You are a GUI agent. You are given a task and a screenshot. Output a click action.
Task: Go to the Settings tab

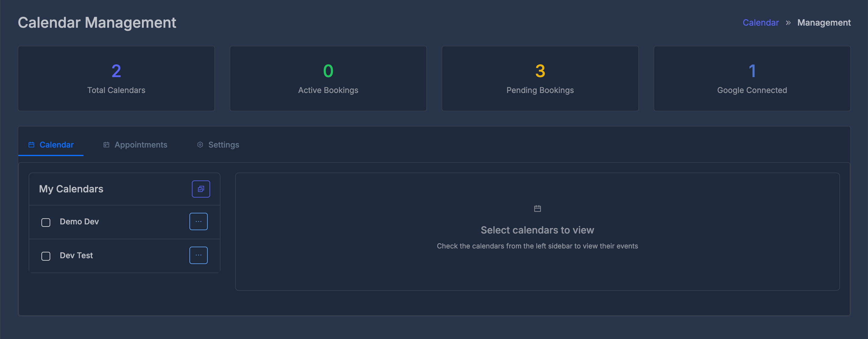[218, 145]
